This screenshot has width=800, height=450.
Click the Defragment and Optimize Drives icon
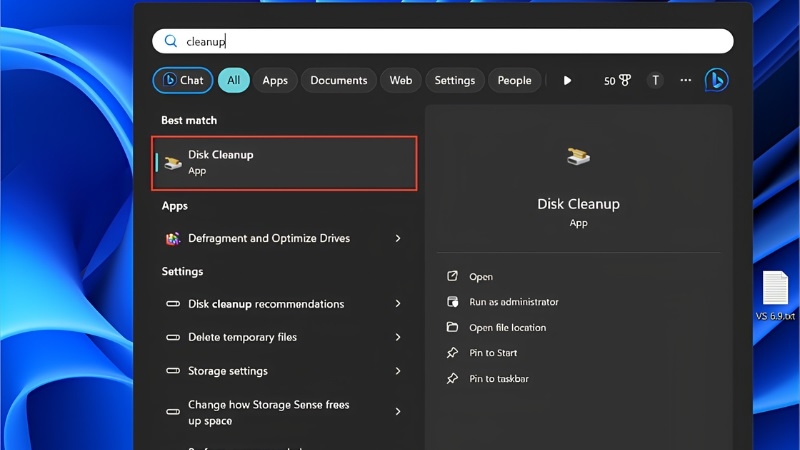click(x=172, y=238)
